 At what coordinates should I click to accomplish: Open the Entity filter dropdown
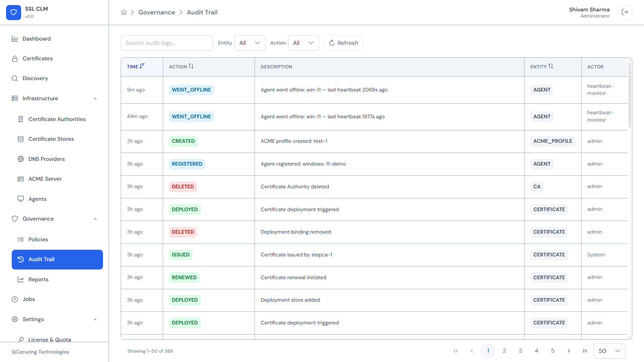(250, 43)
